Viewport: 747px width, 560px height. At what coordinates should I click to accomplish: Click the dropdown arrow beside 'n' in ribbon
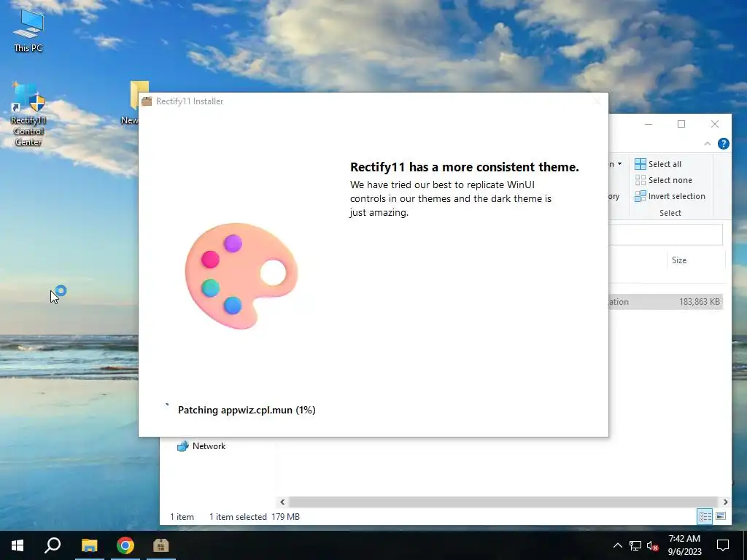[619, 164]
